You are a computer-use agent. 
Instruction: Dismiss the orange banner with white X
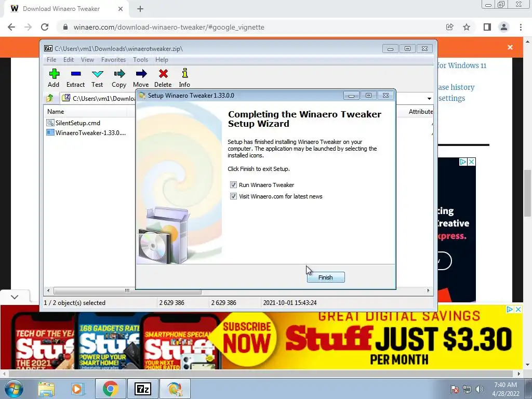tap(510, 47)
